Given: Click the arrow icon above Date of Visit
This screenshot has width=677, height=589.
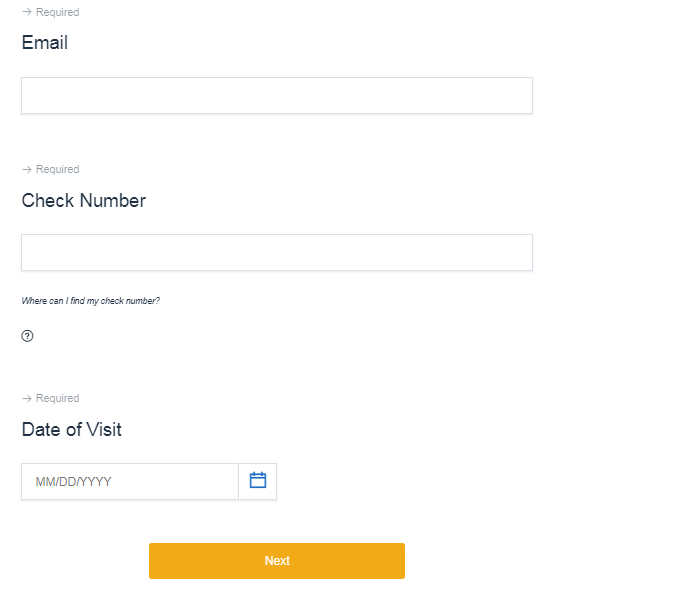Looking at the screenshot, I should 27,398.
